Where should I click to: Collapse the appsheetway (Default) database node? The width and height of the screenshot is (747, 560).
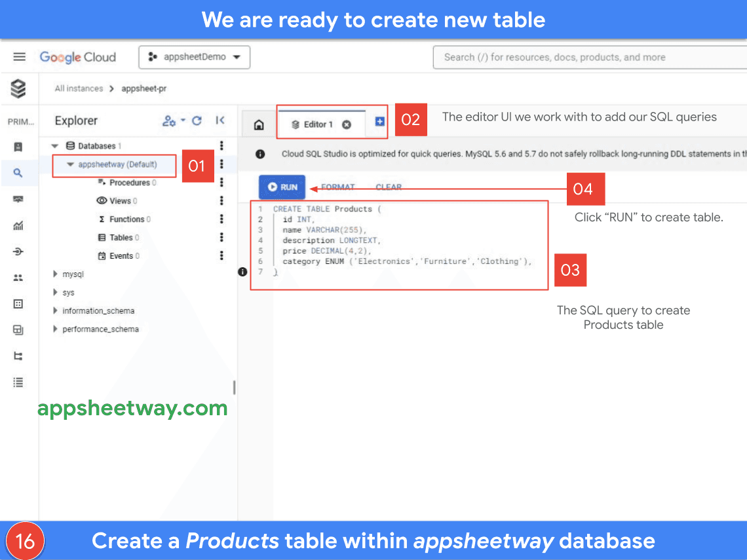click(x=70, y=165)
